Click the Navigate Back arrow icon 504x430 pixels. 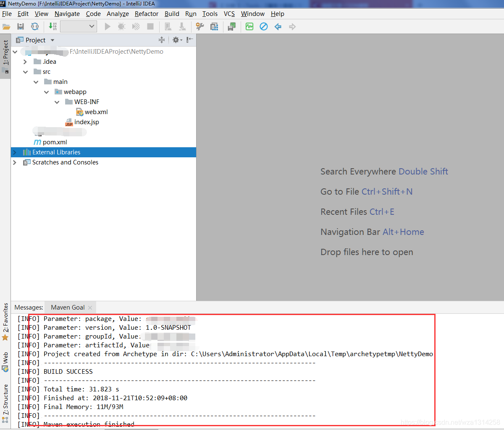pyautogui.click(x=278, y=26)
